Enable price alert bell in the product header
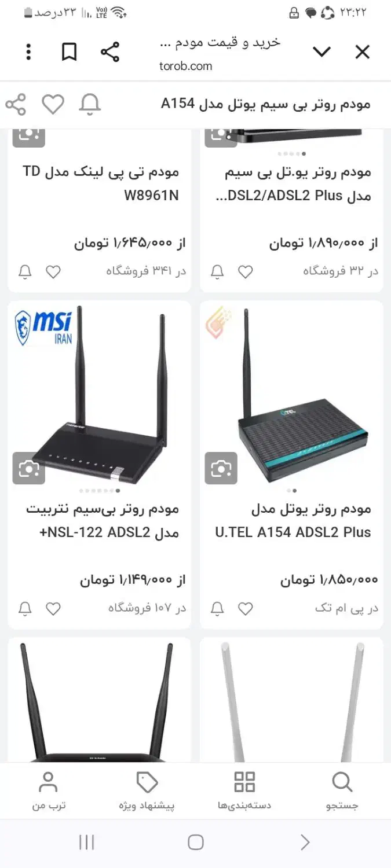Viewport: 391px width, 868px height. [90, 105]
